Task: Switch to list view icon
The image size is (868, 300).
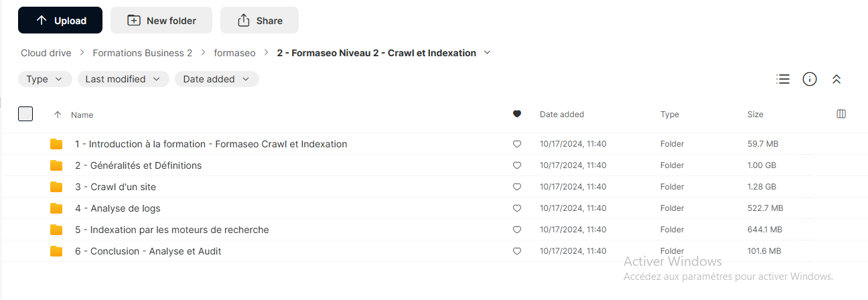Action: coord(783,79)
